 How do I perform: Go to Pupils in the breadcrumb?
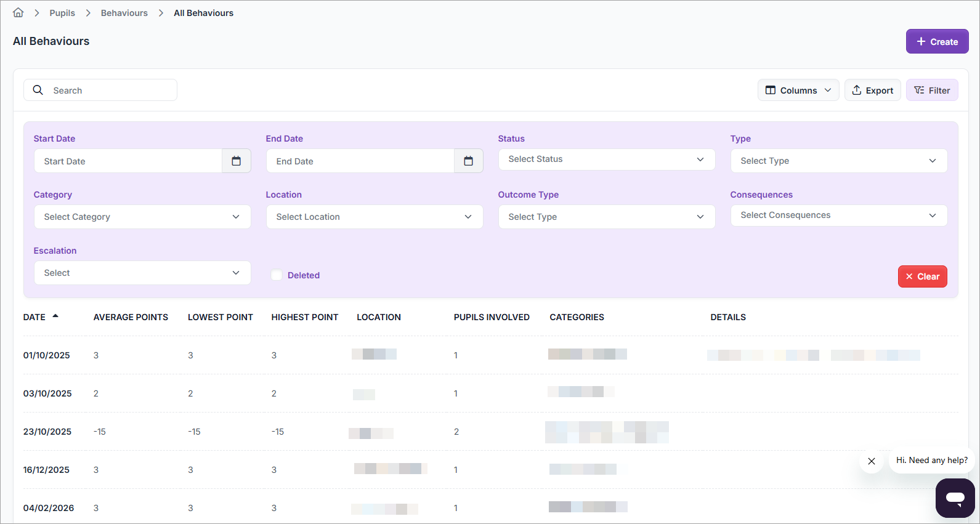[62, 13]
